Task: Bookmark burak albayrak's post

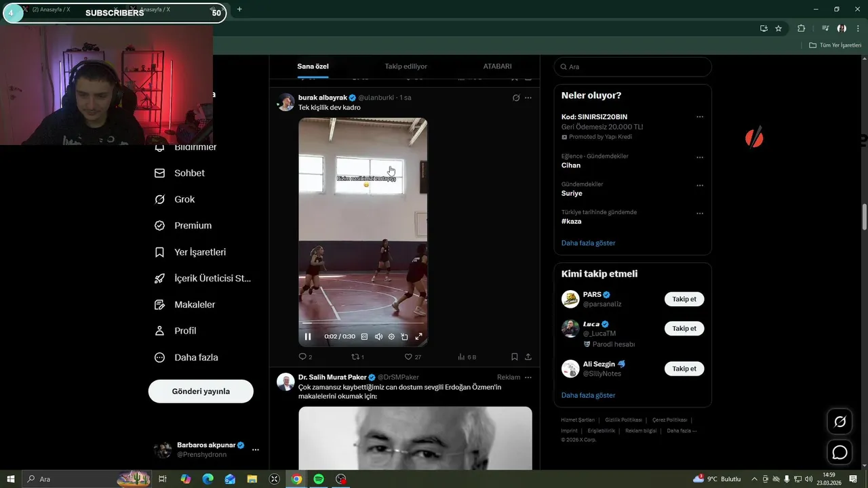Action: 514,357
